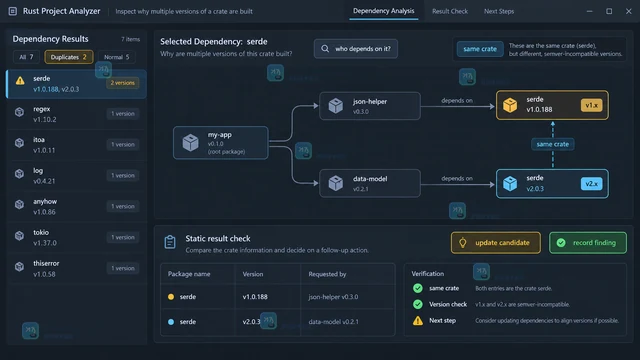The width and height of the screenshot is (640, 360).
Task: Click the my-app cube icon
Action: pos(190,142)
